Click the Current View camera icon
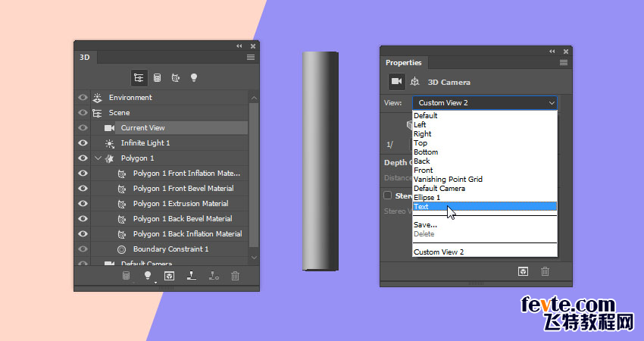This screenshot has width=644, height=341. [109, 128]
